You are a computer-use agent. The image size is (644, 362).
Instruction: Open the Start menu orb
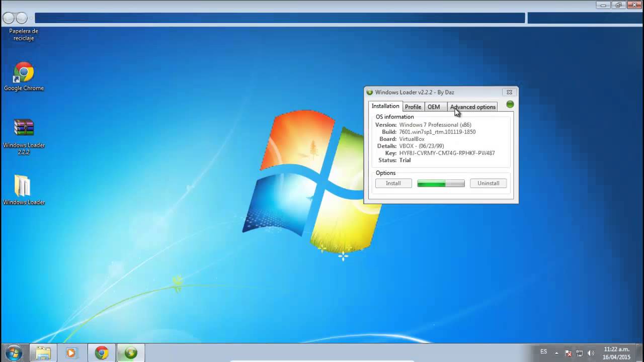pos(14,353)
